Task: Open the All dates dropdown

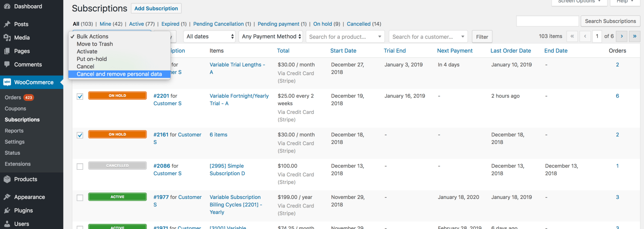Action: tap(210, 37)
